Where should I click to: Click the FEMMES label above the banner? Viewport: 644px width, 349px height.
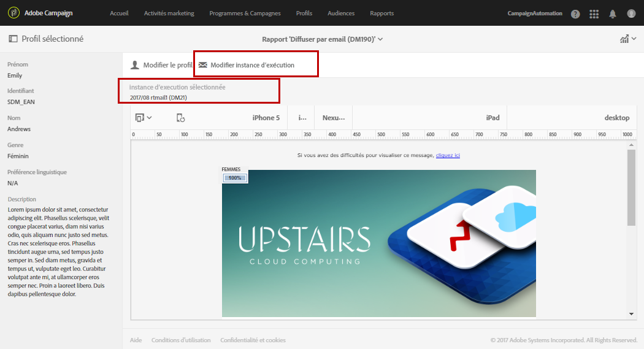coord(231,169)
